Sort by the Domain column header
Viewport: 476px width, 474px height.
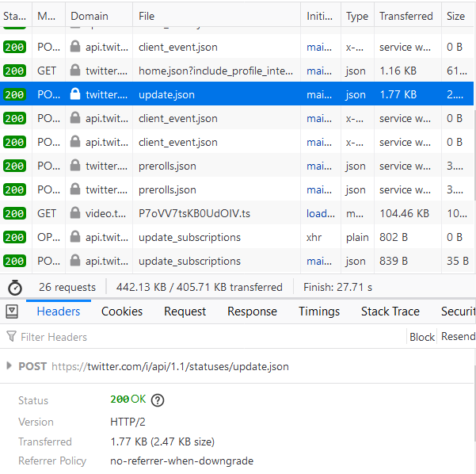98,16
